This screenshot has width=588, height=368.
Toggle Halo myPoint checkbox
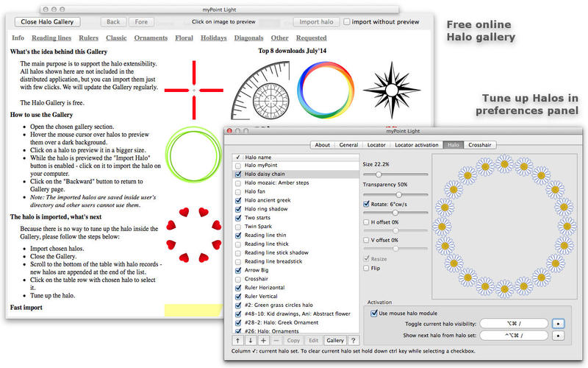237,166
